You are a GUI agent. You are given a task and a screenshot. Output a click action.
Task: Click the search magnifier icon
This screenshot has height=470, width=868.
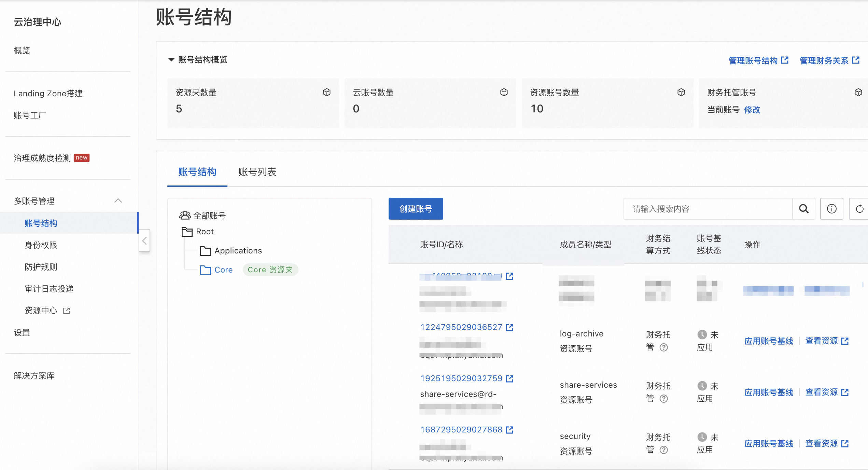pyautogui.click(x=803, y=209)
